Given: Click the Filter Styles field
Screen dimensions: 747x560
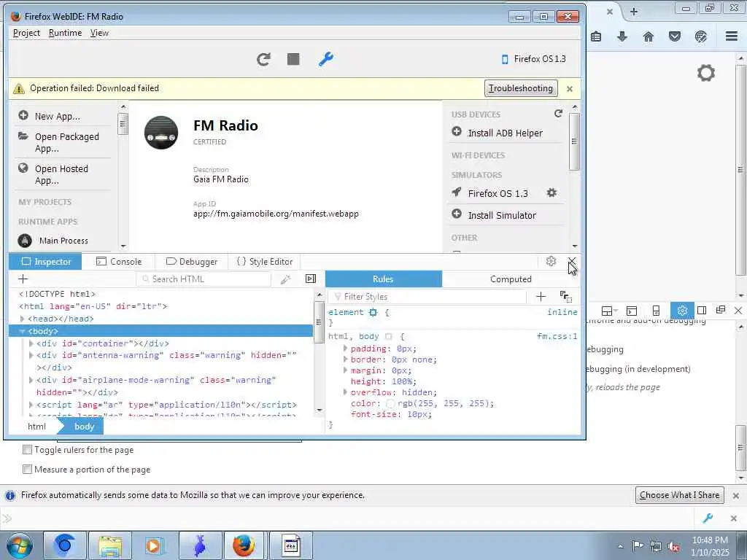Looking at the screenshot, I should (427, 297).
